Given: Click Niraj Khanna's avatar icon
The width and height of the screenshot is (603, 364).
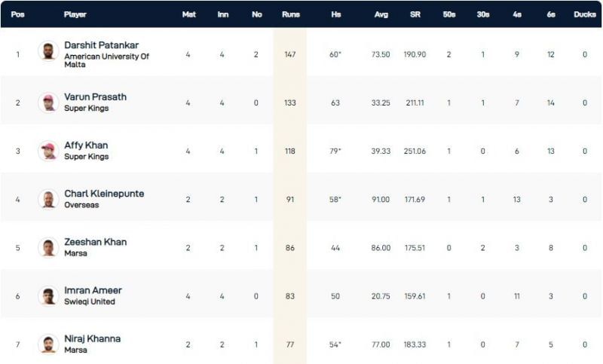Looking at the screenshot, I should (x=48, y=344).
